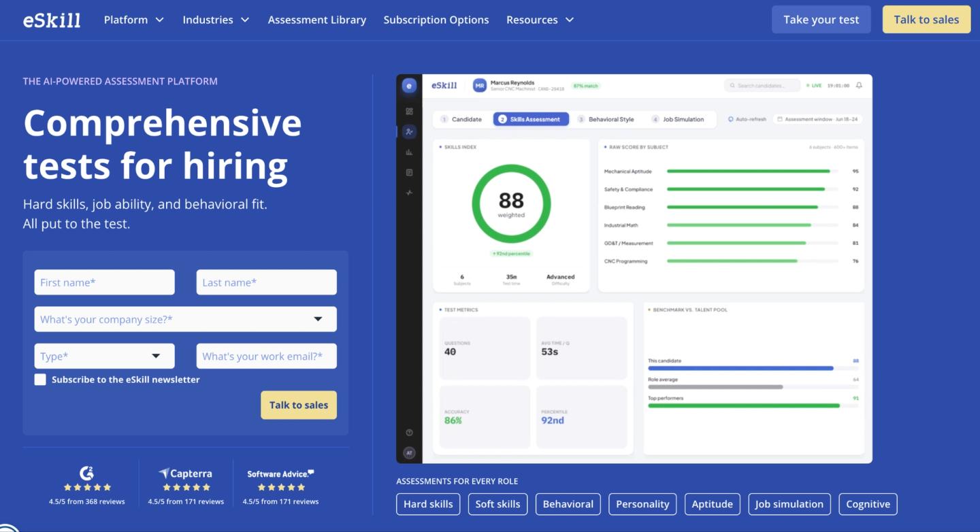
Task: Click the eSkill wordmark inside the dashboard
Action: click(444, 86)
